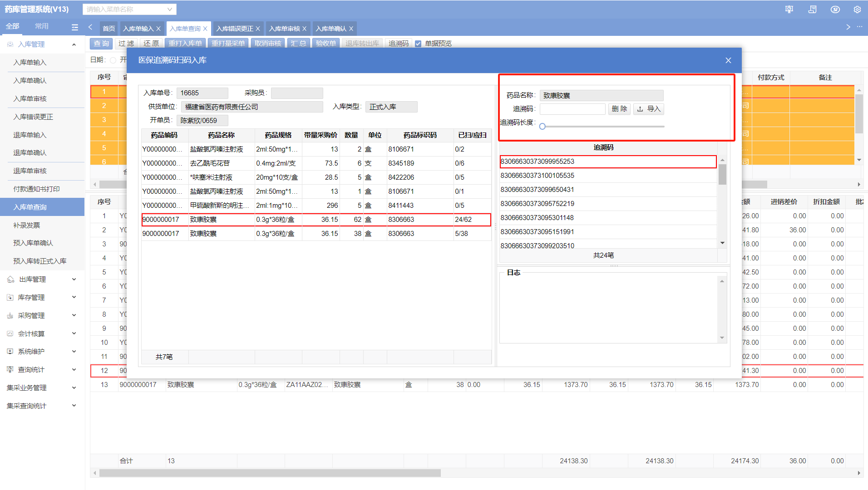
Task: Click the 取消审核 button
Action: [268, 44]
